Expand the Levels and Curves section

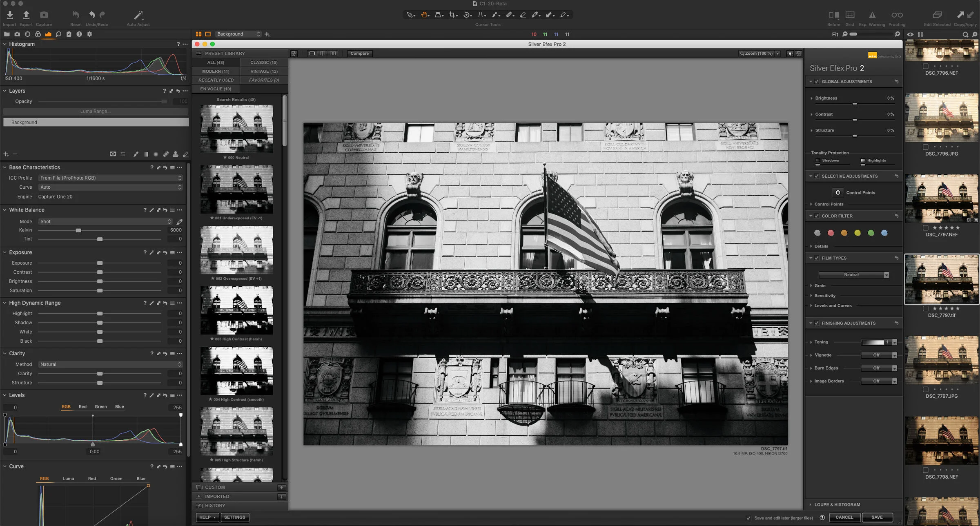click(833, 305)
